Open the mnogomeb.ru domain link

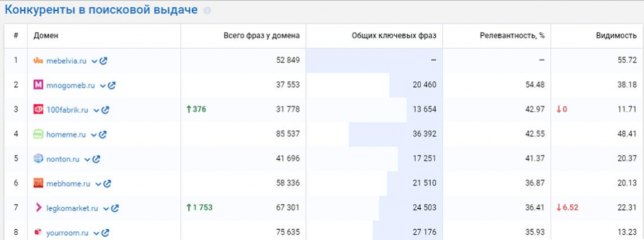pyautogui.click(x=70, y=85)
